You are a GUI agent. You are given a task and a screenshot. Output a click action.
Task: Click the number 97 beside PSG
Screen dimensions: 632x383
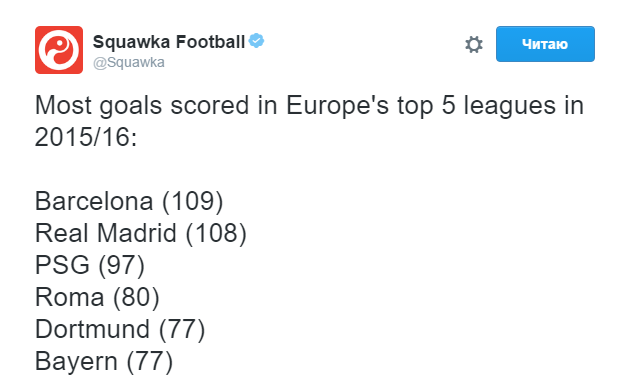click(x=121, y=265)
